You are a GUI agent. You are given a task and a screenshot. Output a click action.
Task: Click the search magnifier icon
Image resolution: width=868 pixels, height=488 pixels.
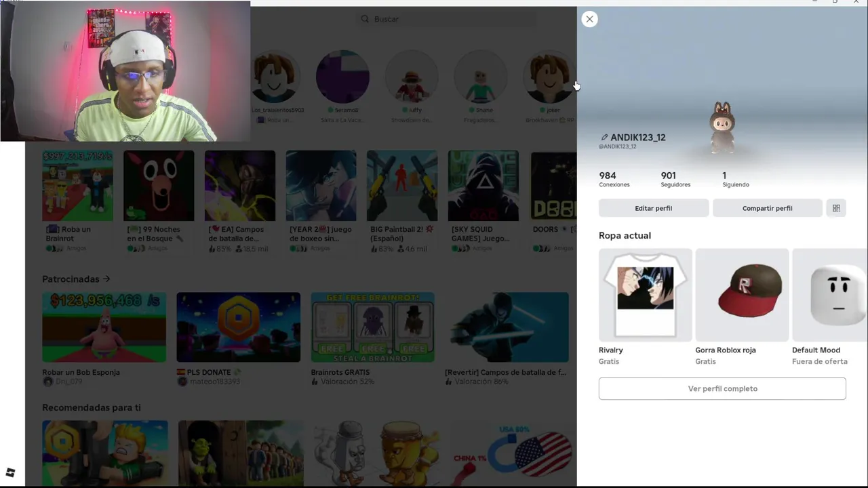point(365,19)
